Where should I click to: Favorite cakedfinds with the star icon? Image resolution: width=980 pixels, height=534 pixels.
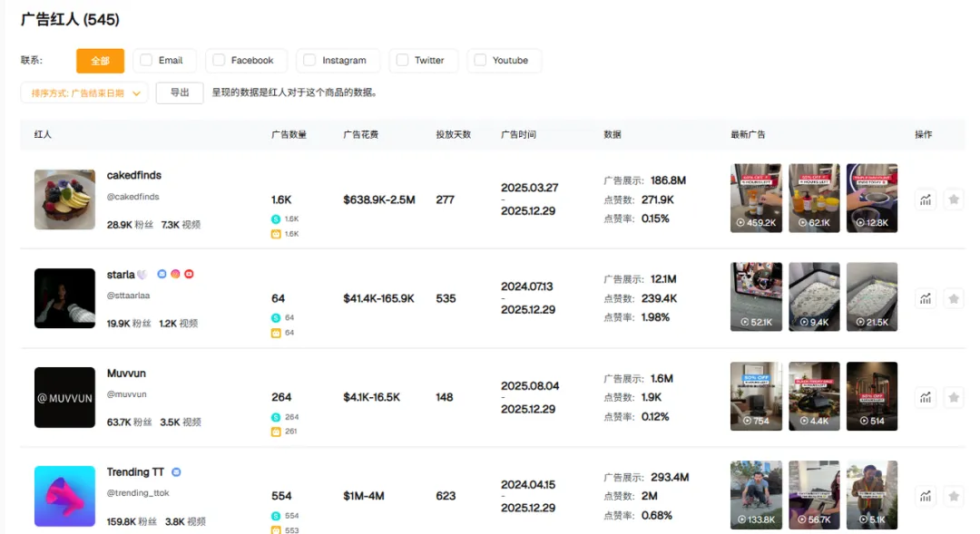953,199
